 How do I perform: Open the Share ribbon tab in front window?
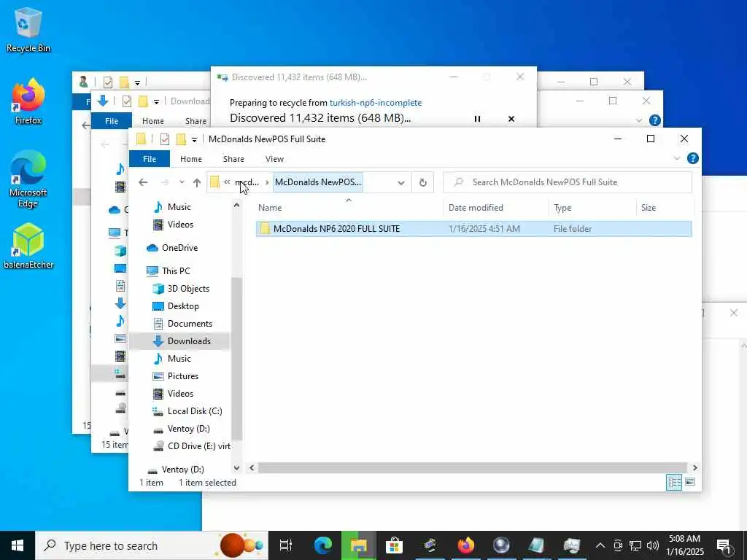[x=233, y=159]
